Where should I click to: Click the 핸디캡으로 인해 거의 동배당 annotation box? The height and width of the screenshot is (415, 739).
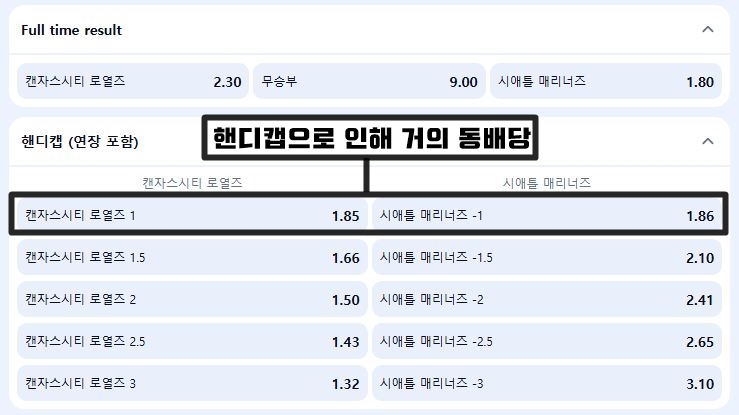click(x=370, y=139)
